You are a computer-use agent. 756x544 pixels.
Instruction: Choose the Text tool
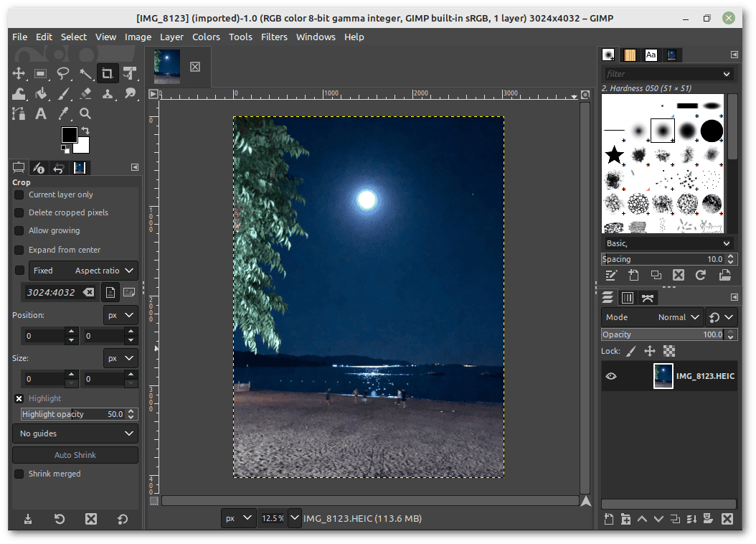point(41,113)
